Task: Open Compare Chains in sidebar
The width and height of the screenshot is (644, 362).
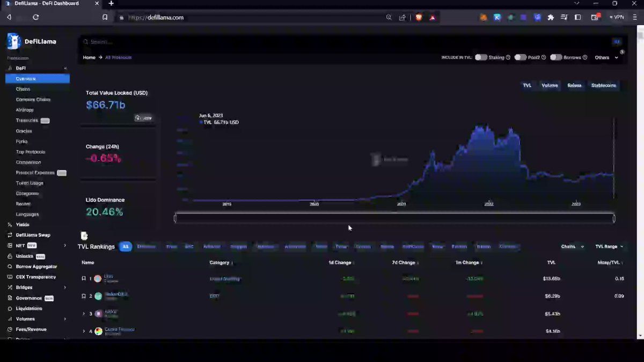Action: point(33,100)
